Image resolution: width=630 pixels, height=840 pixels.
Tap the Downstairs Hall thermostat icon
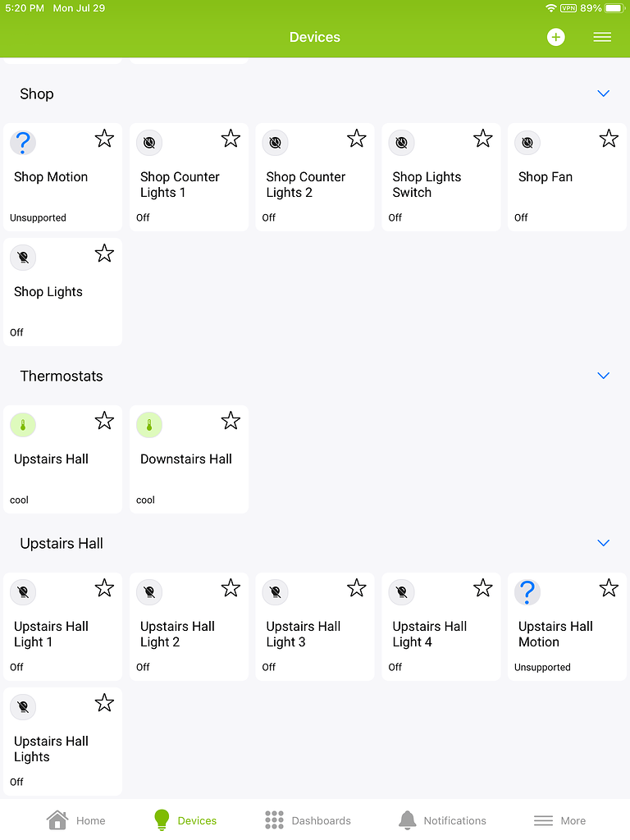pos(149,425)
